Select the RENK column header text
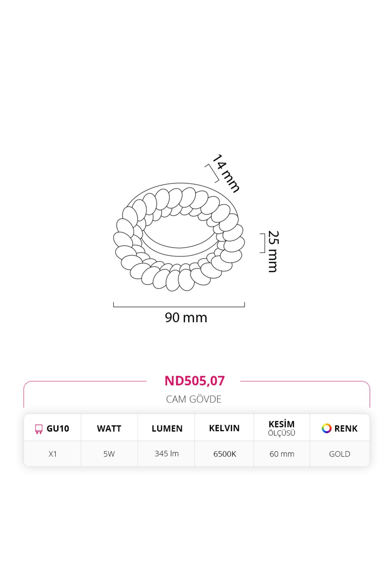Screen dimensions: 392x588 pyautogui.click(x=346, y=429)
